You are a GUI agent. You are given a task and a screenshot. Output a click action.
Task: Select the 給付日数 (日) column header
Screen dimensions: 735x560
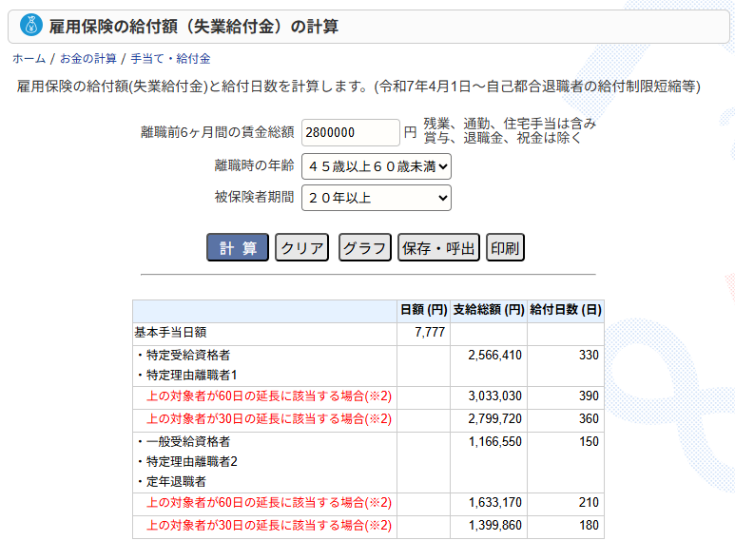[565, 311]
